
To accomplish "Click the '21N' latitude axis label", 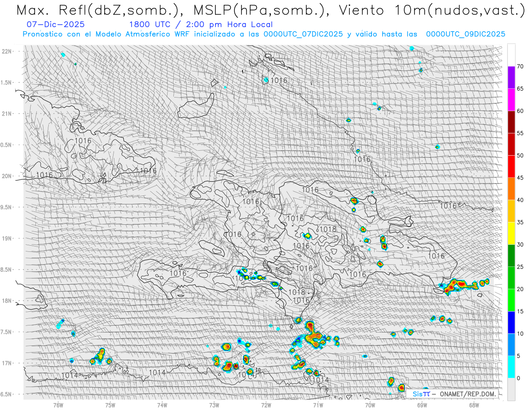I will point(7,114).
